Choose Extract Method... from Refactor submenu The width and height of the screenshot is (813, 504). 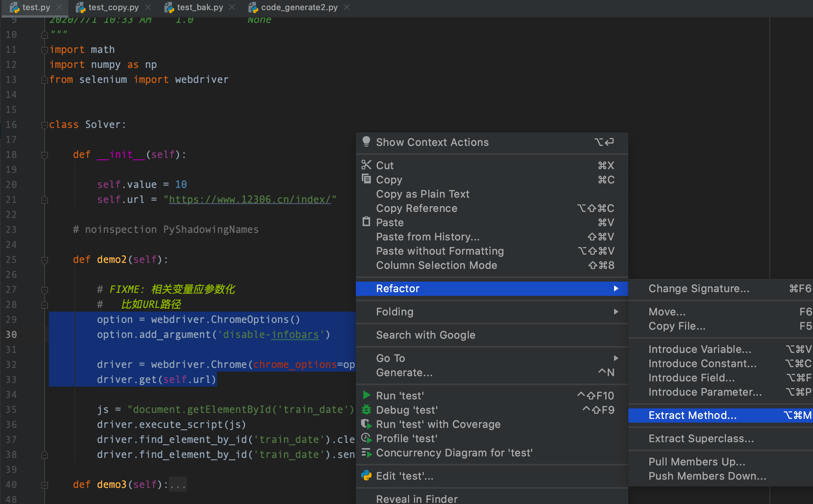pos(720,415)
